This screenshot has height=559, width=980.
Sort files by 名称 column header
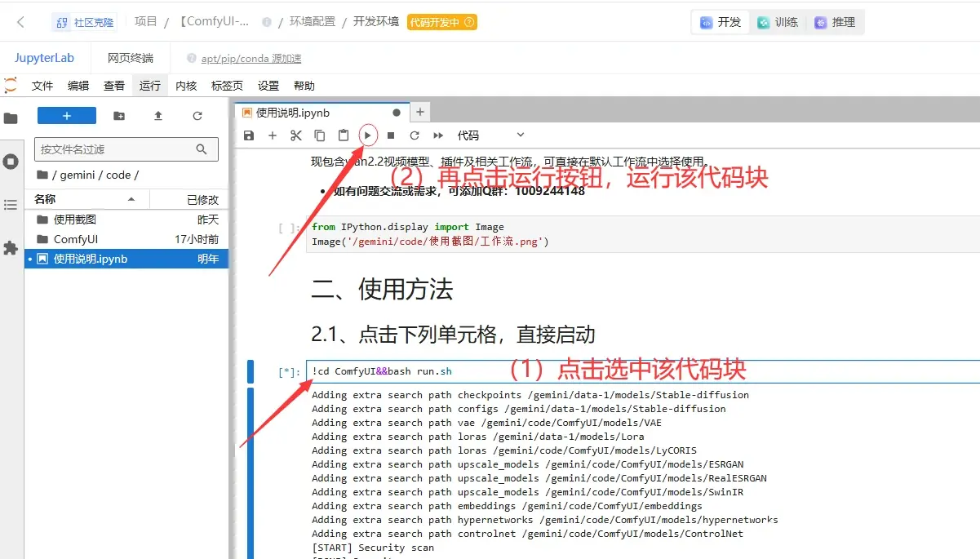click(86, 199)
